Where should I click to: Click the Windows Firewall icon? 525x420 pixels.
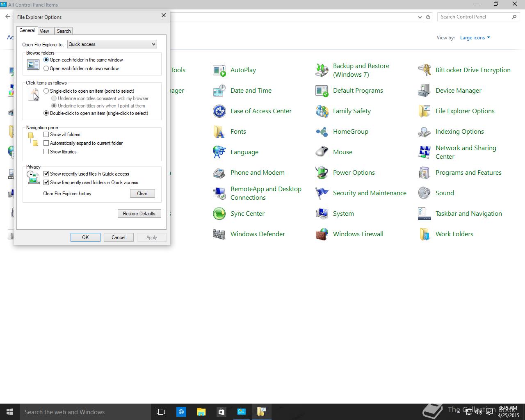pyautogui.click(x=322, y=234)
